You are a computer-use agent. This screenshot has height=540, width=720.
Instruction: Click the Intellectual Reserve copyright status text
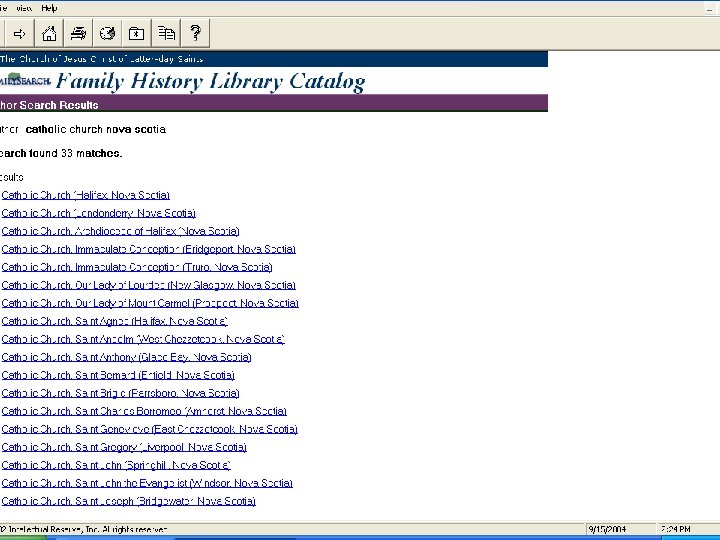84,529
